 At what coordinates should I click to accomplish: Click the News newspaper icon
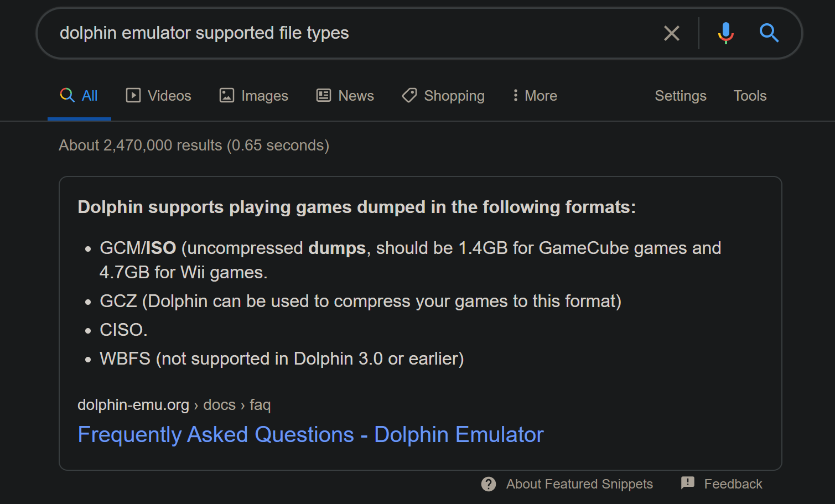tap(324, 95)
